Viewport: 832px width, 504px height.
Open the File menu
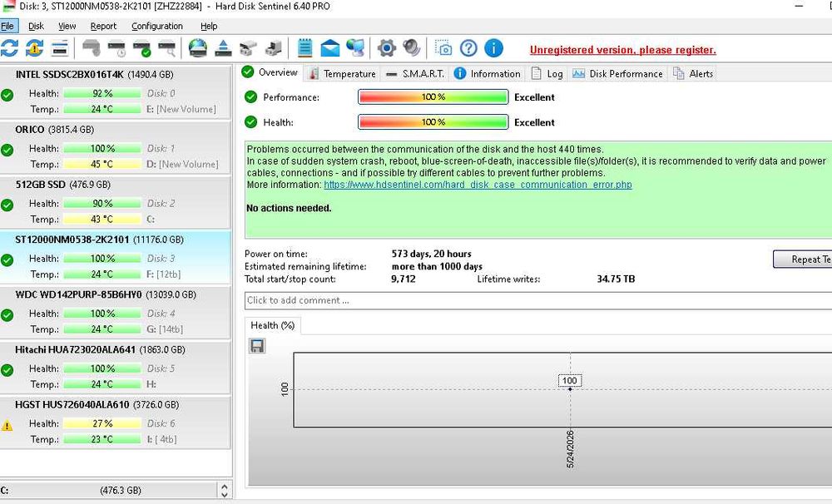[8, 26]
